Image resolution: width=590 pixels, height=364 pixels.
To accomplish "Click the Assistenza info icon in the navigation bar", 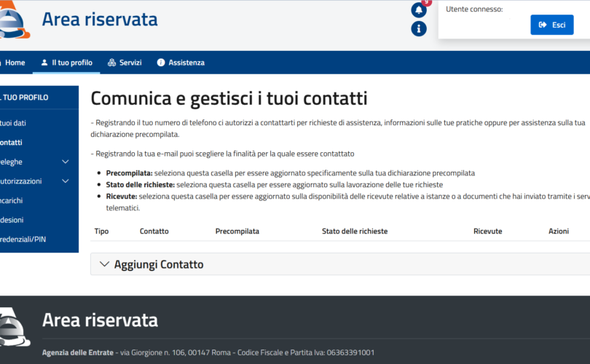I will (x=161, y=63).
